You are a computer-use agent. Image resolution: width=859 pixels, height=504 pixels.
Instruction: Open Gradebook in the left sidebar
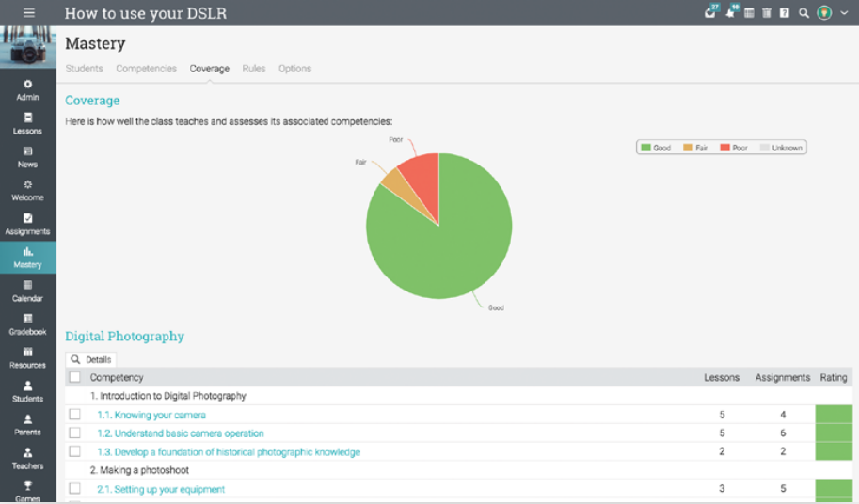pyautogui.click(x=27, y=324)
